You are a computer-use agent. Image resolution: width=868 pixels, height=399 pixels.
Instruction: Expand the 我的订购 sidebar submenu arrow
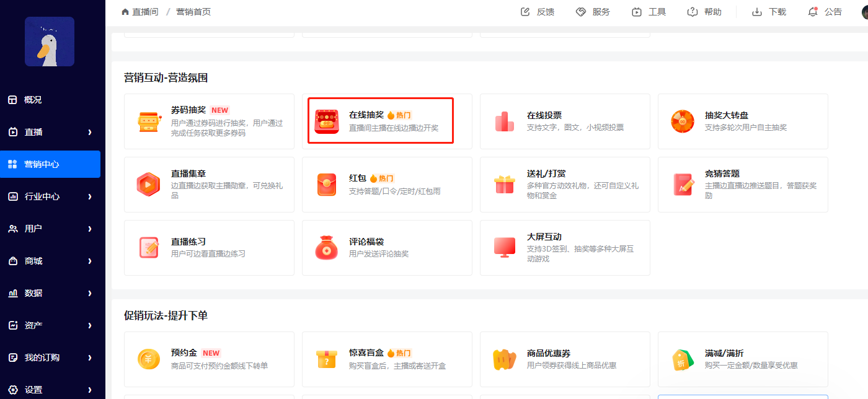90,357
